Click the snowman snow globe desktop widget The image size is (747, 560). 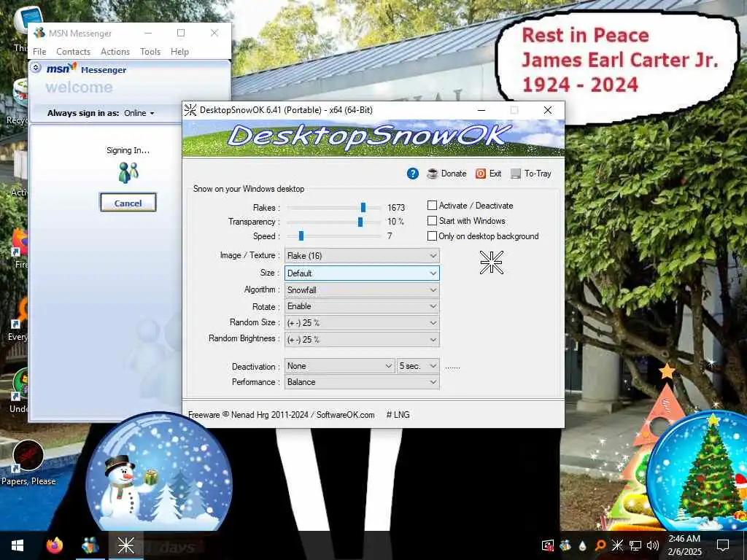click(x=158, y=472)
